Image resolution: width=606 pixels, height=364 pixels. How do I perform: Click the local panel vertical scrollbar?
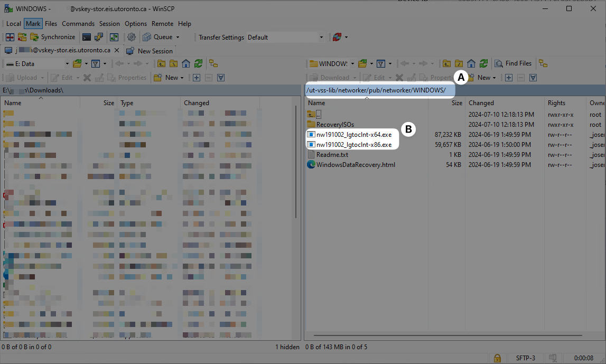[x=296, y=162]
